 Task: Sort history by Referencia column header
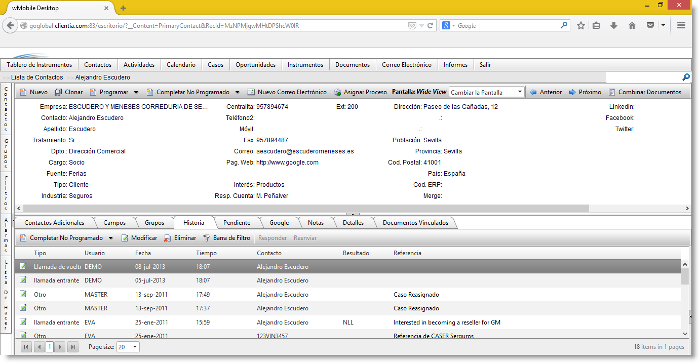(x=407, y=253)
